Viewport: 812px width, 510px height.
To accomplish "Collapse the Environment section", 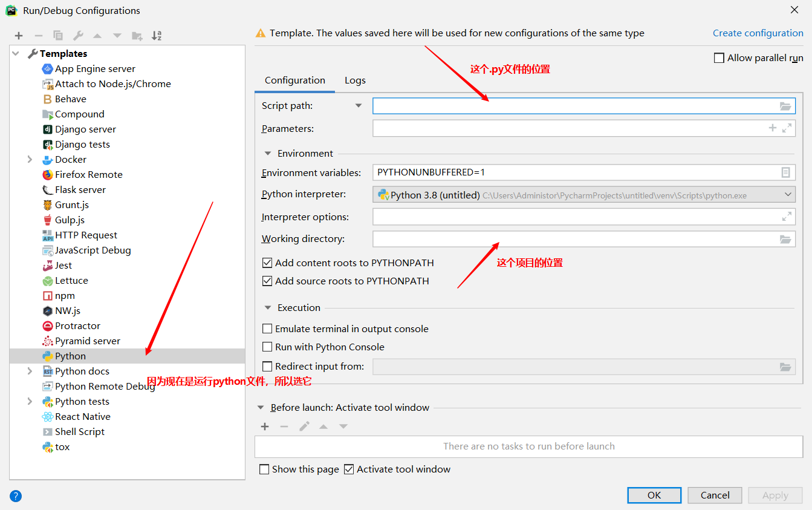I will [267, 154].
